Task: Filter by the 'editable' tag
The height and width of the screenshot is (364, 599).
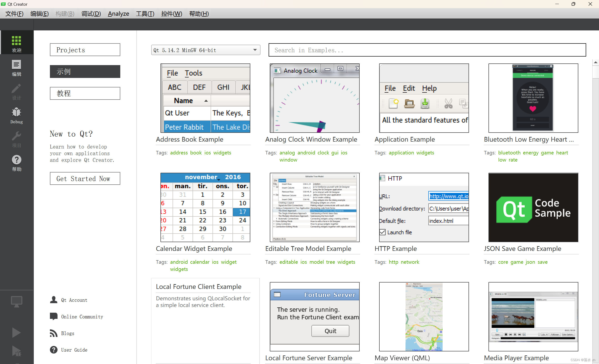Action: (289, 262)
